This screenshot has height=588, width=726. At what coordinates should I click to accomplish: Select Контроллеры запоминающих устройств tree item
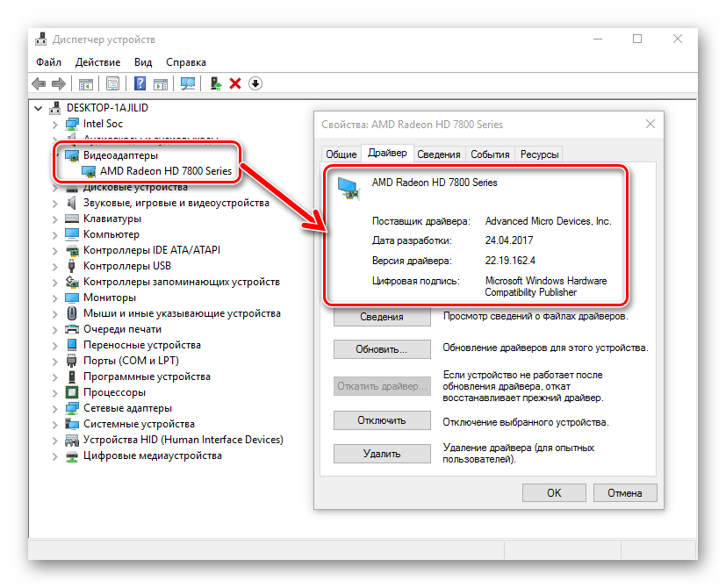[182, 282]
